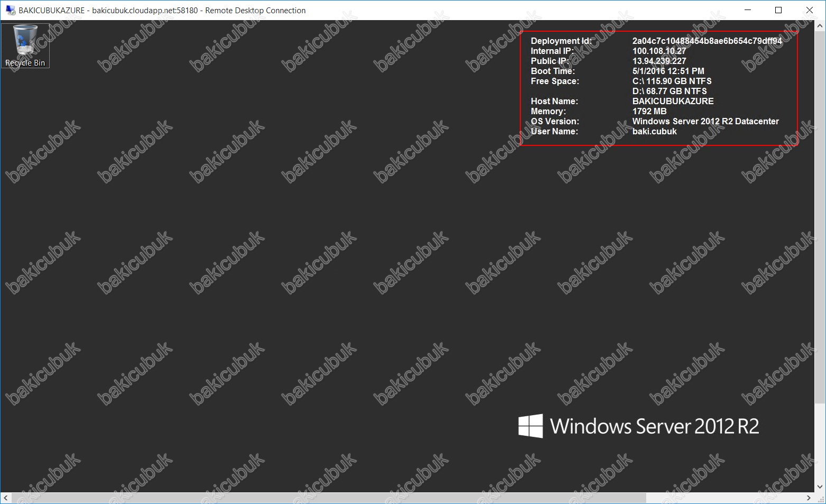Click the window title text BAKICUBUKAZURE
The width and height of the screenshot is (826, 504).
[52, 11]
